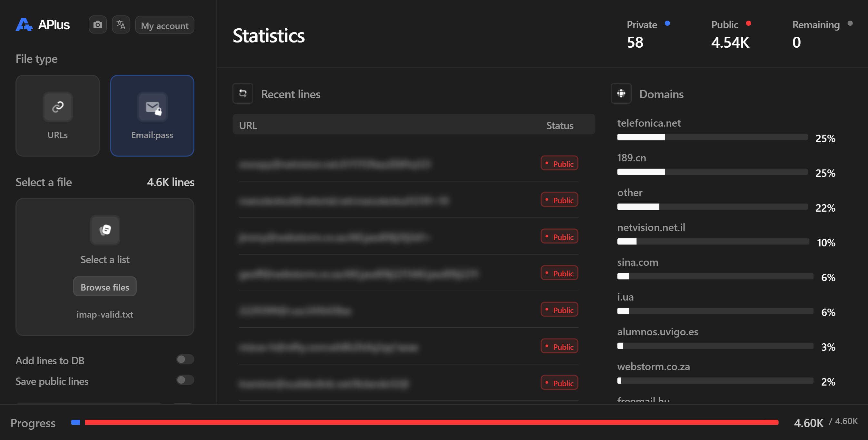
Task: Click the first row Public status badge
Action: 559,163
